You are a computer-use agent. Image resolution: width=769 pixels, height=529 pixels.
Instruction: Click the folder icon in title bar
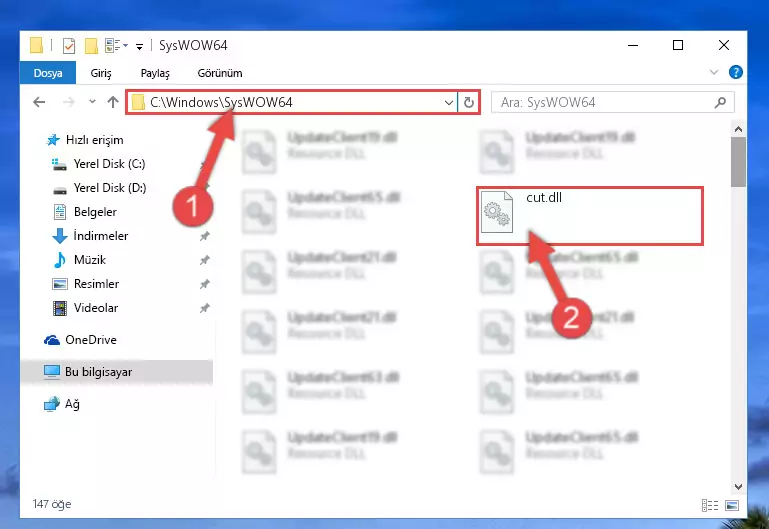36,45
